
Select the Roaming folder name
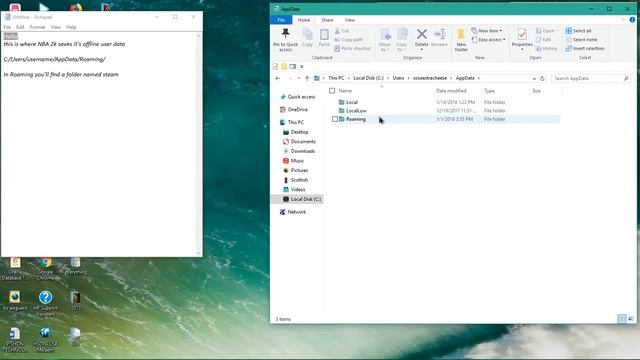[356, 119]
